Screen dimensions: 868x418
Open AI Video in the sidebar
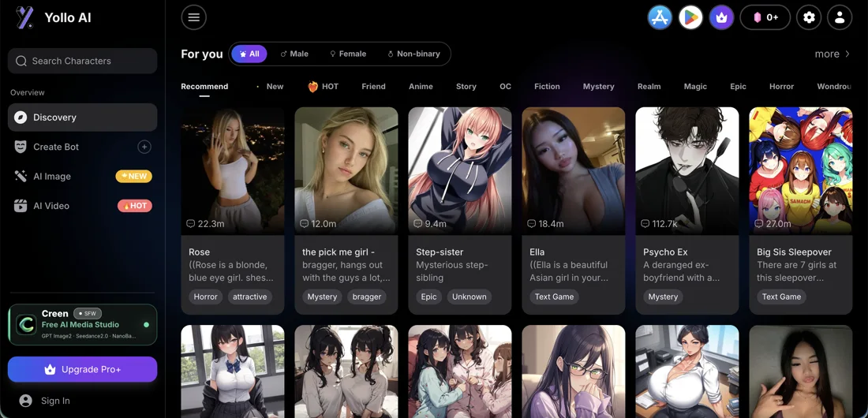pos(83,205)
